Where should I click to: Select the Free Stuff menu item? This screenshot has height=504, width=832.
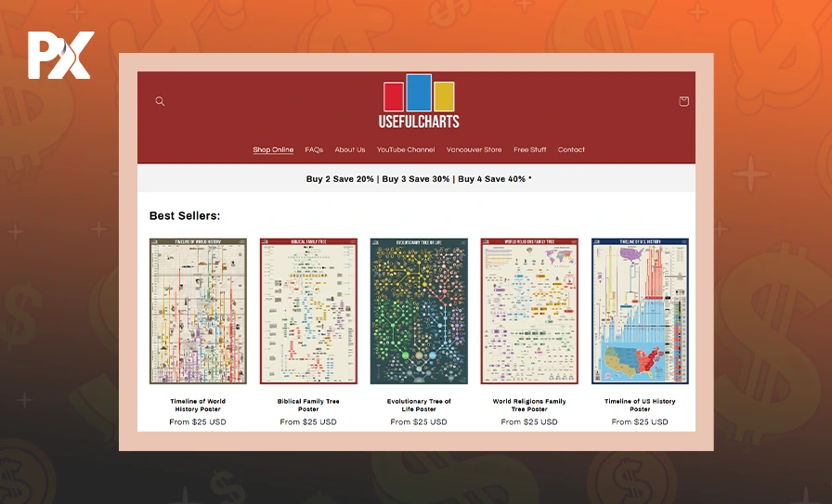[x=530, y=149]
